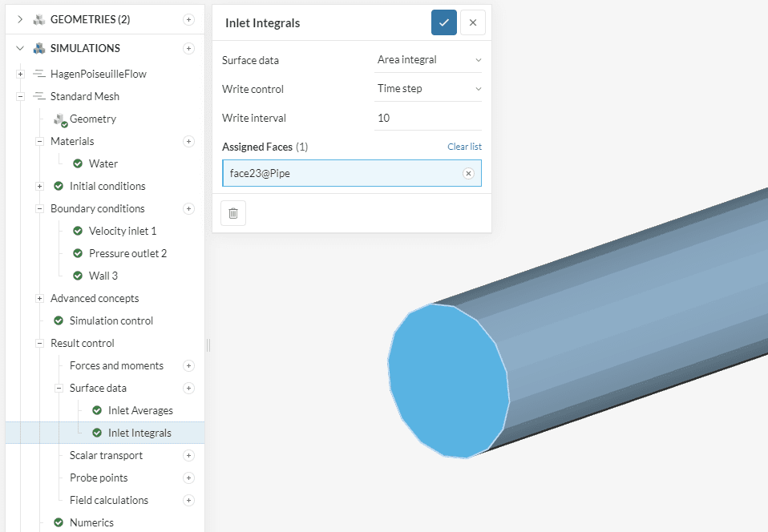Add a Forces and moments result item

(188, 365)
